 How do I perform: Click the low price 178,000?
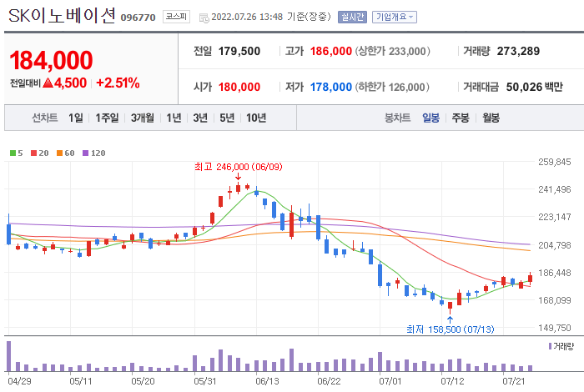331,87
